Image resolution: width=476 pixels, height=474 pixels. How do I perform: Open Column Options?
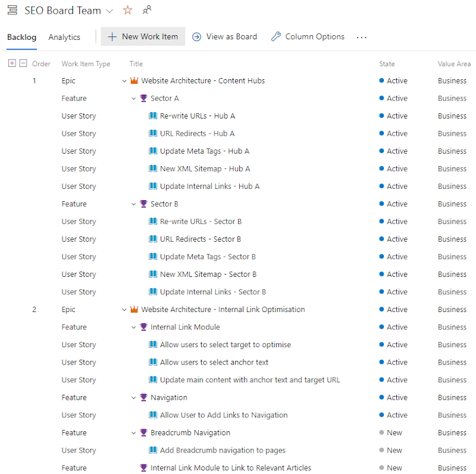[308, 36]
